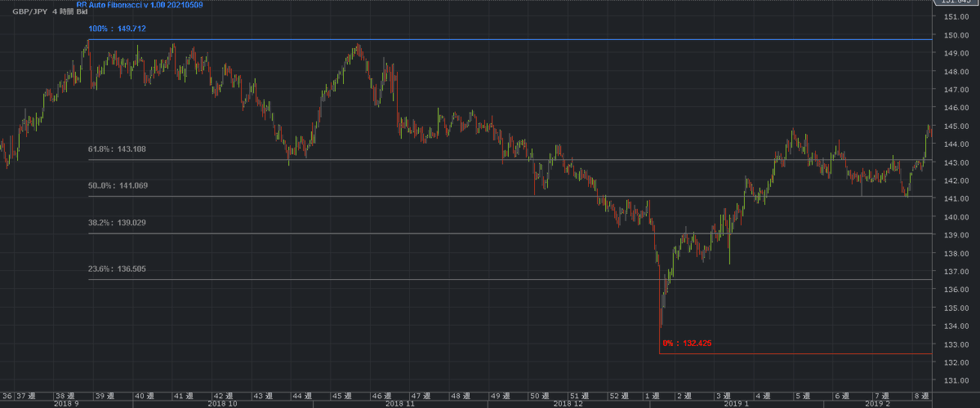Click the 2018 11 month label

point(399,403)
